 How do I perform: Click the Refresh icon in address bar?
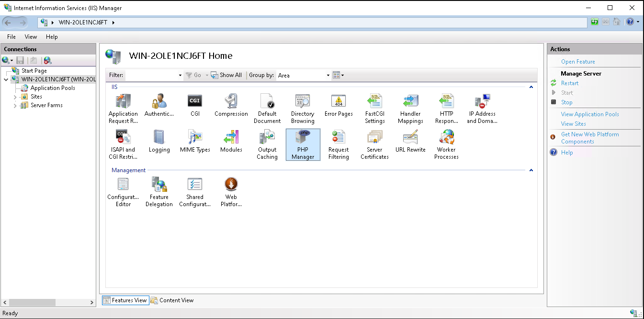click(x=594, y=22)
